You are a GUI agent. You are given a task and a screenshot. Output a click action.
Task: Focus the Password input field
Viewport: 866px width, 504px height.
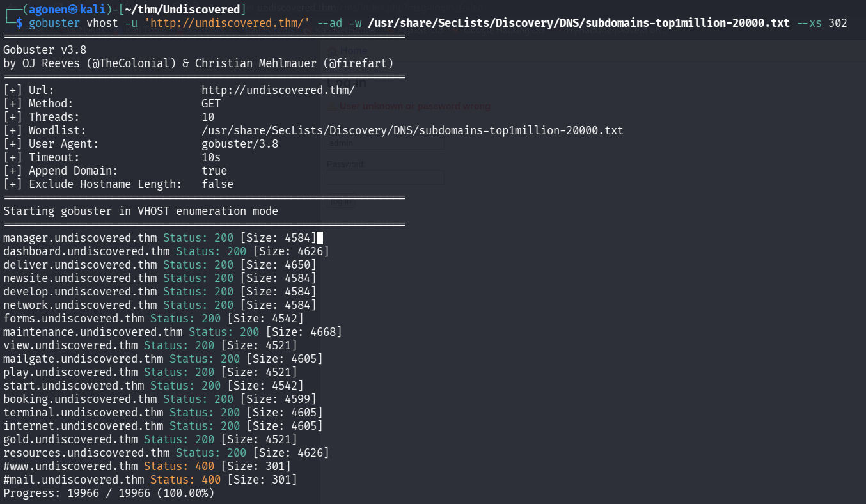(x=386, y=177)
